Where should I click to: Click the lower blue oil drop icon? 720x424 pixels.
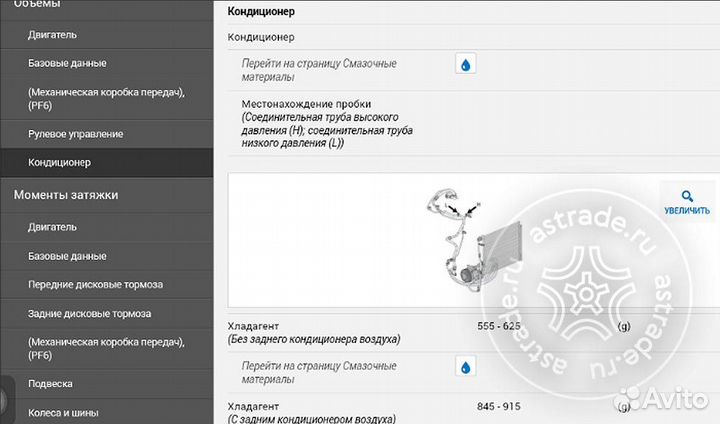click(466, 367)
